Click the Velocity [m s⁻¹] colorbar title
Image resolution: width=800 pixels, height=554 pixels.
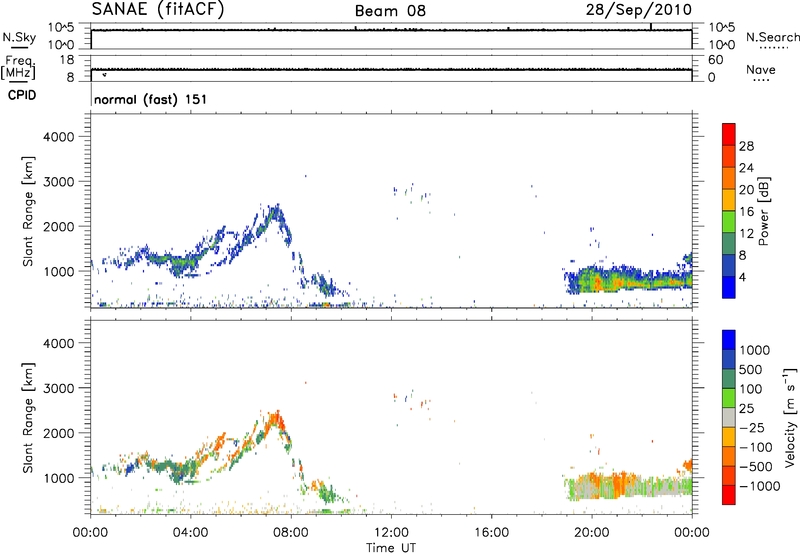coord(790,417)
